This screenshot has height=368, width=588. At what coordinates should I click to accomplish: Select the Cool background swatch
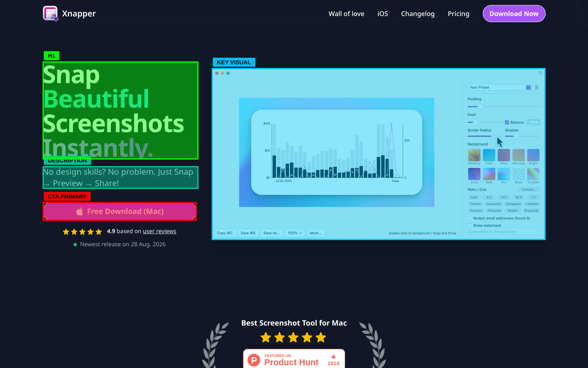(489, 155)
